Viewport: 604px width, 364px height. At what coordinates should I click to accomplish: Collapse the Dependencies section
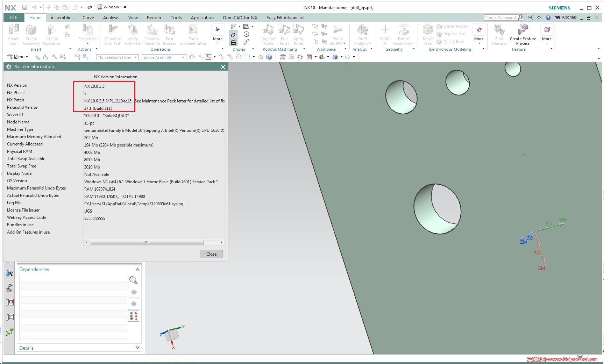pyautogui.click(x=137, y=269)
